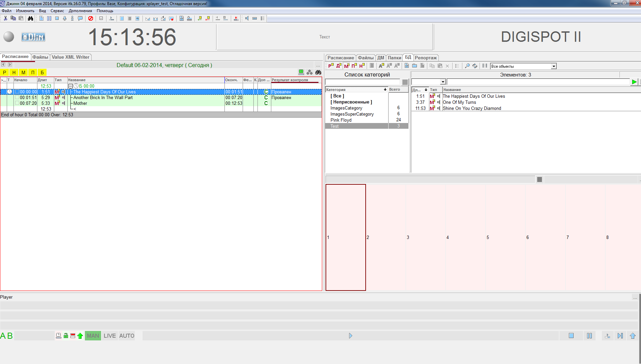Screen dimensions: 641x364
Task: Select jingle slot number 1
Action: click(346, 237)
